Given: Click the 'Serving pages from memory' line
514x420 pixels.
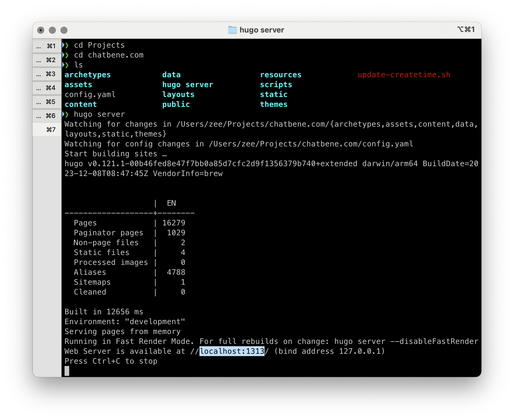Looking at the screenshot, I should (x=122, y=332).
